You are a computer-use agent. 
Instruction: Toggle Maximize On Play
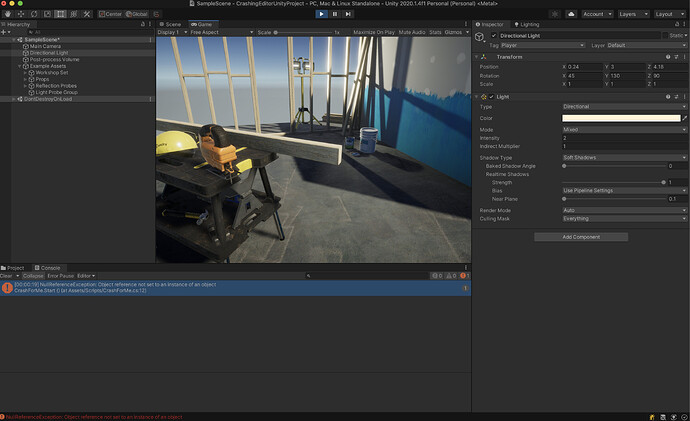click(374, 32)
